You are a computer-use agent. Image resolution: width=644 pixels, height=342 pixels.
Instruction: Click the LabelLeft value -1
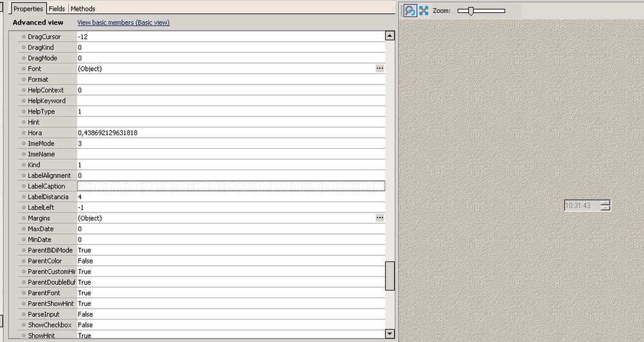81,207
